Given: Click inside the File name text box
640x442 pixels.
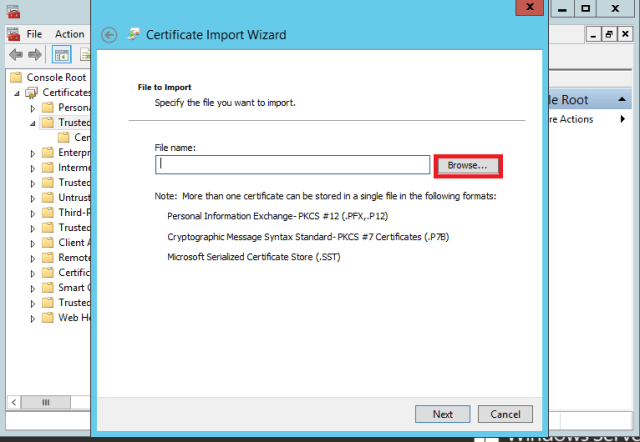Looking at the screenshot, I should (292, 165).
